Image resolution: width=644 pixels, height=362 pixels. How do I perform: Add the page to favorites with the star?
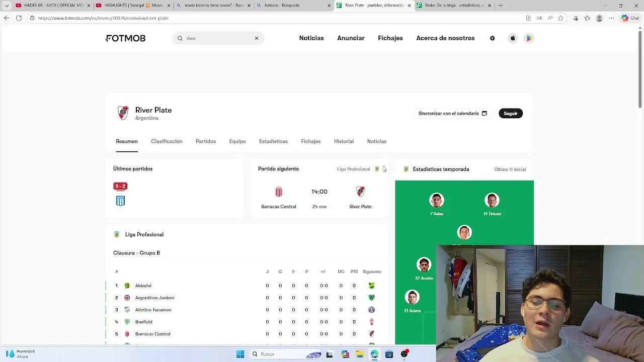(x=561, y=18)
